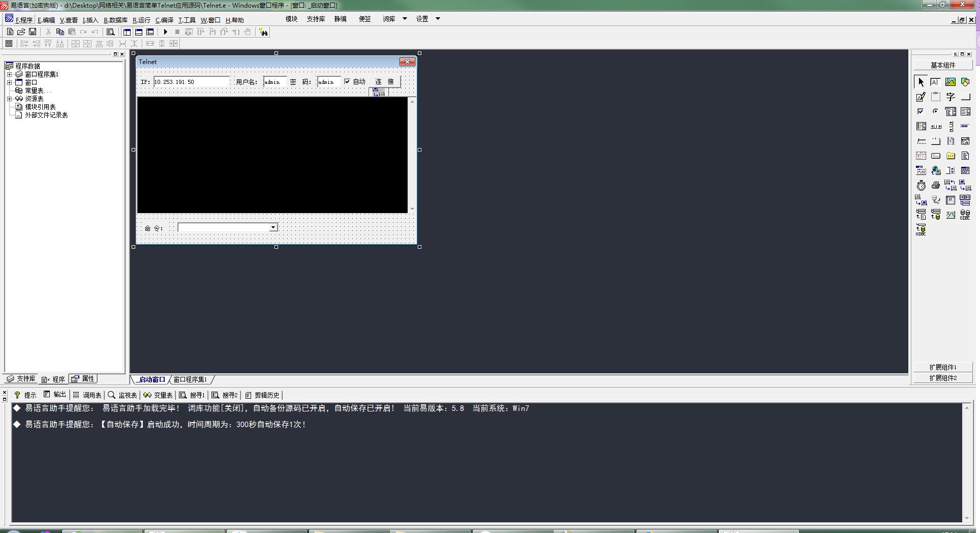Pick the check box component icon
This screenshot has height=533, width=980.
click(921, 111)
